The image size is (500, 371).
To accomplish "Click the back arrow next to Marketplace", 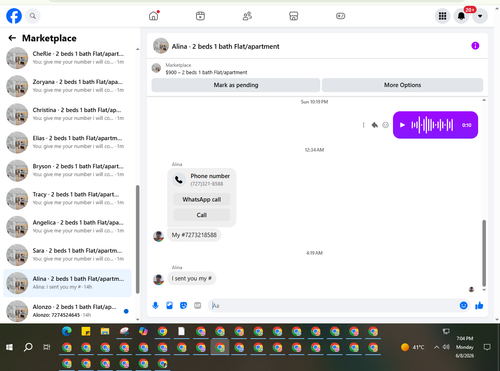I will click(12, 38).
